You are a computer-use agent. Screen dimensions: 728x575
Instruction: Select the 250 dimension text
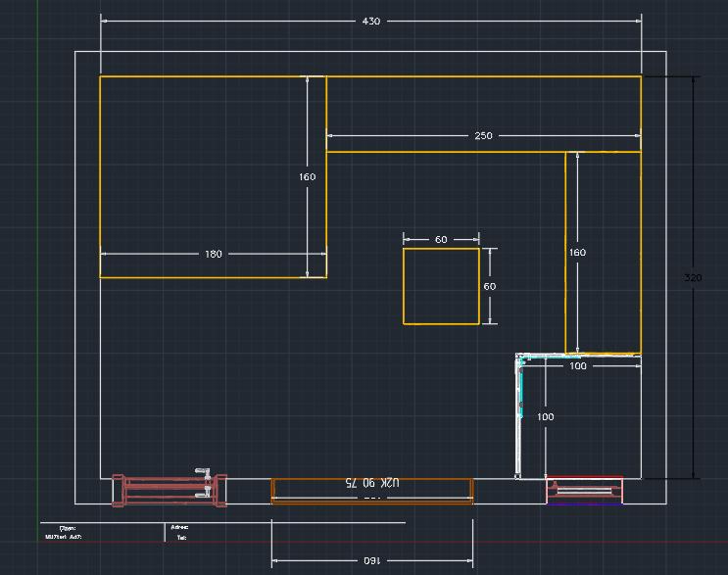click(x=483, y=136)
